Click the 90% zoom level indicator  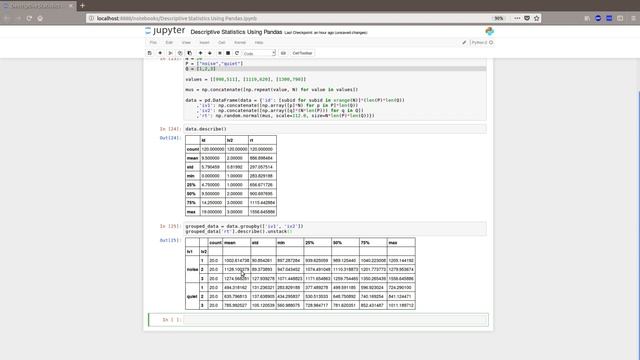coord(498,18)
